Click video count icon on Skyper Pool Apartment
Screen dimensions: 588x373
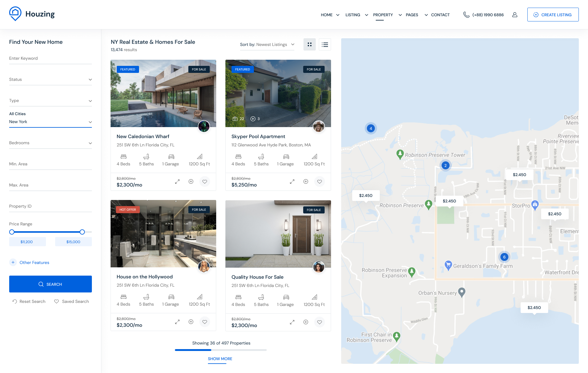tap(253, 119)
